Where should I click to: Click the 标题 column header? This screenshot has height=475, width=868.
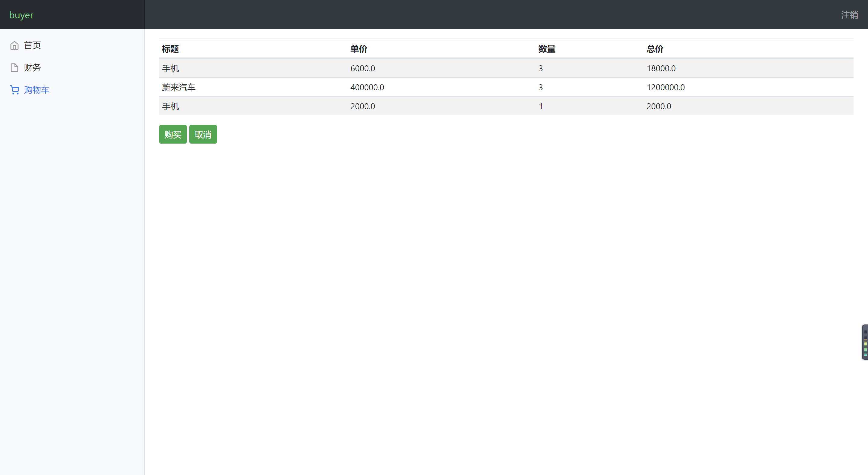coord(170,49)
